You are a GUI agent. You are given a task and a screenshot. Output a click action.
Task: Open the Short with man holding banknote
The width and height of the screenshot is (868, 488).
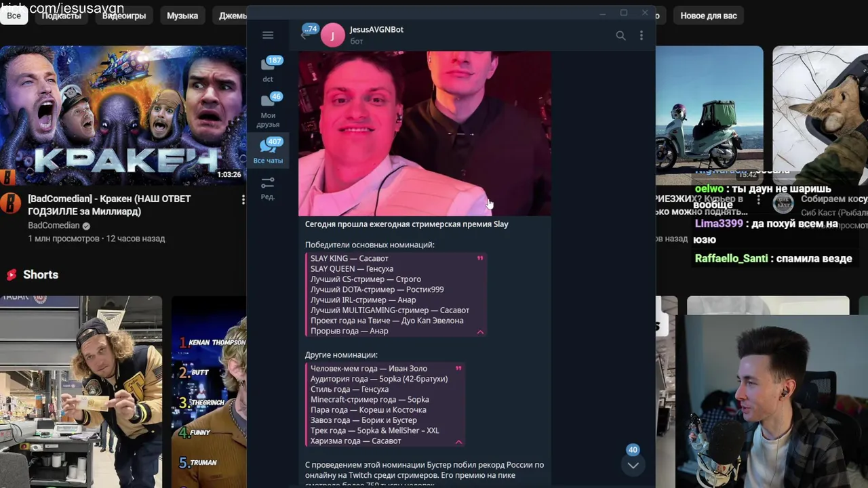(81, 392)
